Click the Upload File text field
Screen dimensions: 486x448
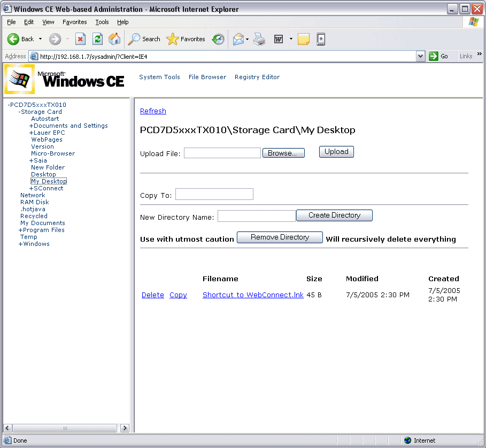(222, 153)
